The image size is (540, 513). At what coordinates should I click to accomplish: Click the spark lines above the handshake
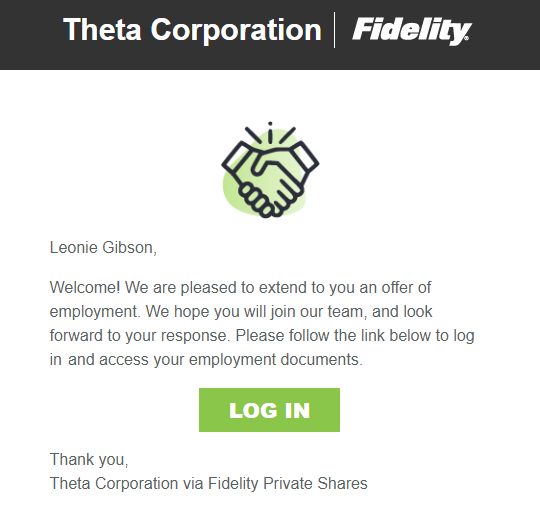(270, 133)
